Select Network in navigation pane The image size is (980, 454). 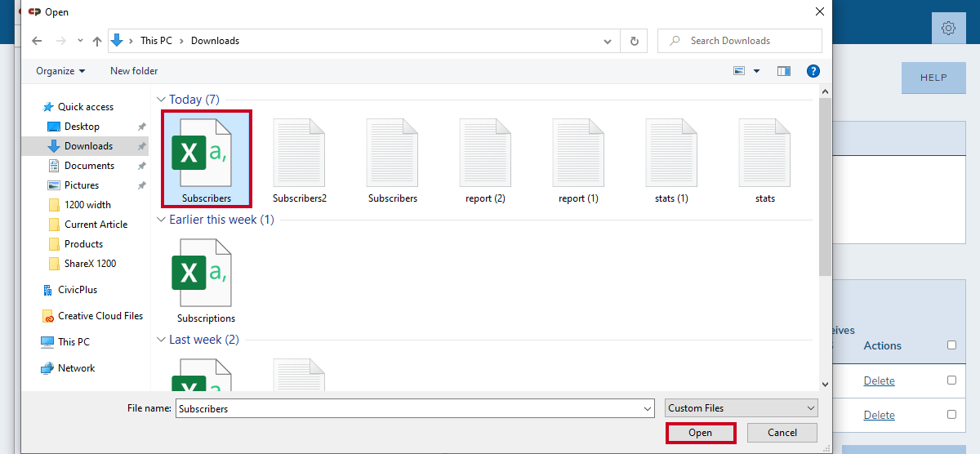point(76,368)
